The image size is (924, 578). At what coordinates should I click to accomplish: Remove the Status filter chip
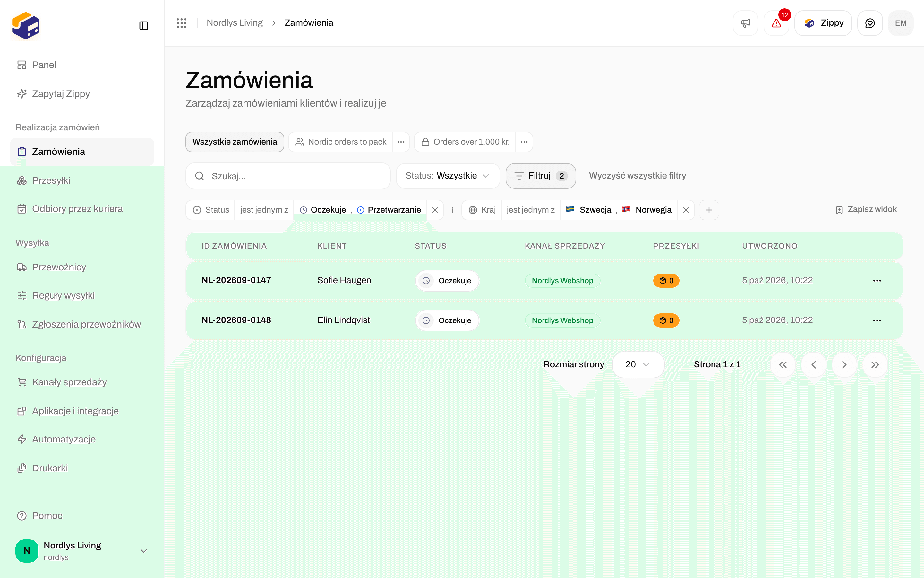[435, 210]
